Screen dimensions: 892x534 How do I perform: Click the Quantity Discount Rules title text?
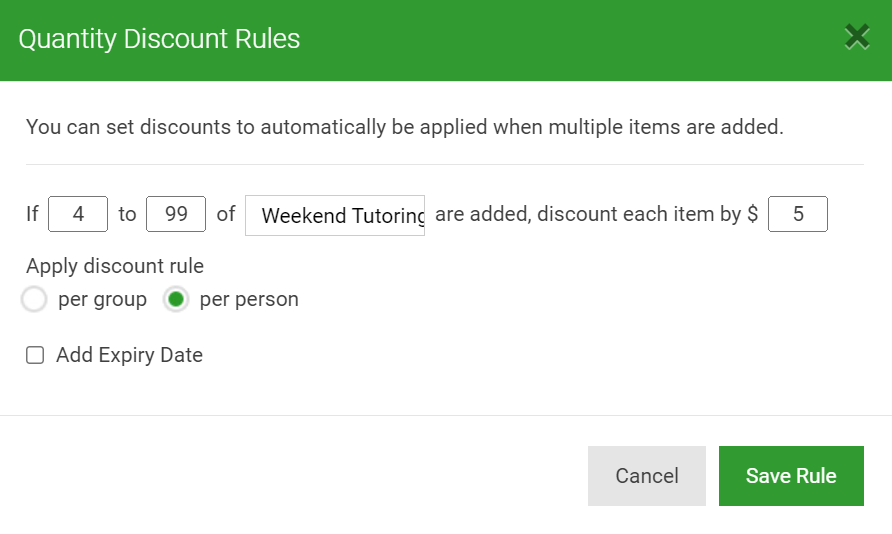(159, 39)
